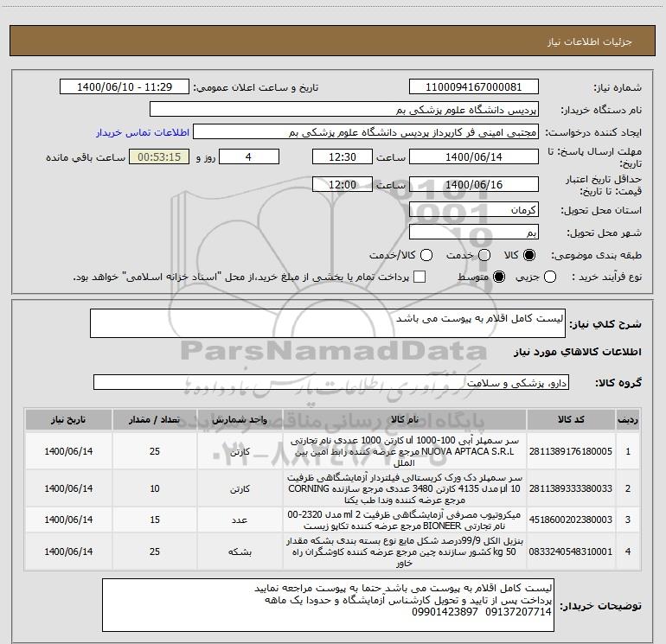Image resolution: width=666 pixels, height=644 pixels.
Task: Open buyer contact info link اطلاعات تماس خریدار
Action: coord(143,132)
